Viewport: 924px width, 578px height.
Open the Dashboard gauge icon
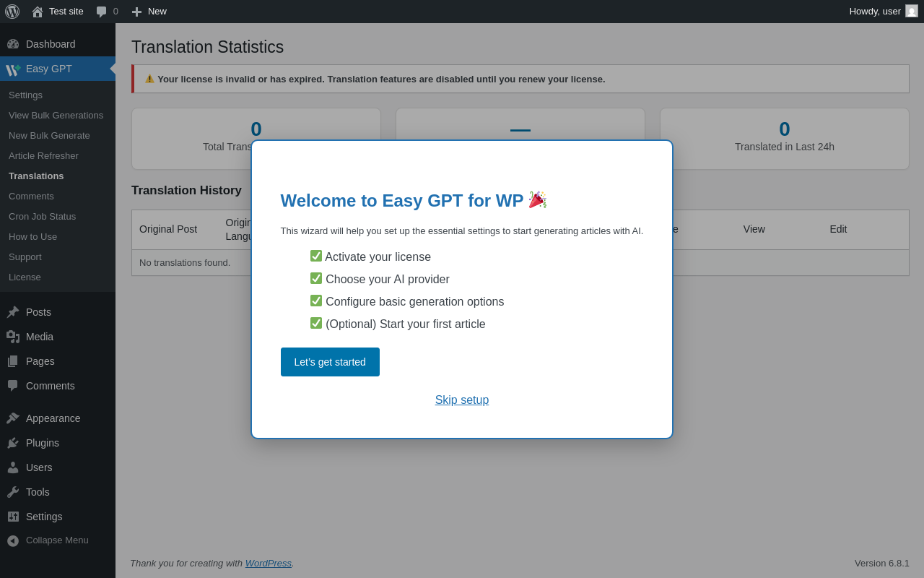point(13,44)
